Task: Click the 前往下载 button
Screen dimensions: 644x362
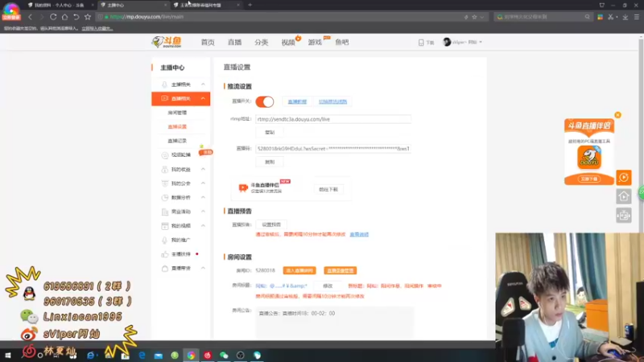Action: click(x=328, y=189)
